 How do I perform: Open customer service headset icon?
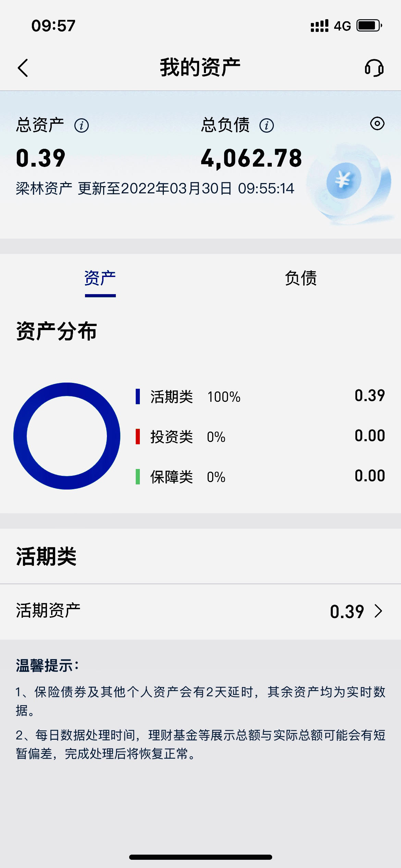(x=374, y=68)
